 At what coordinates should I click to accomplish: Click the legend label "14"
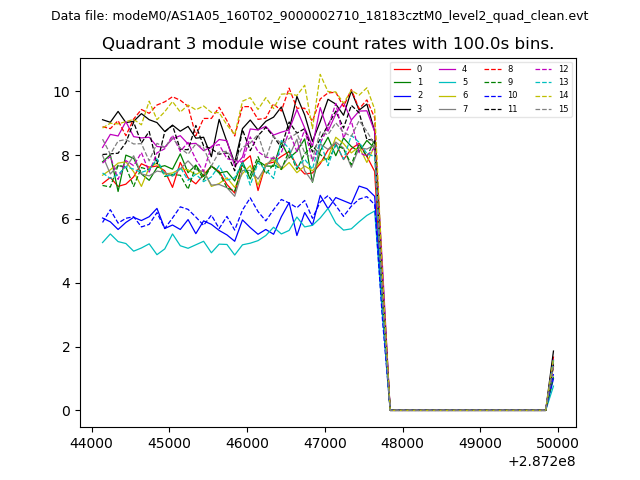[x=563, y=95]
